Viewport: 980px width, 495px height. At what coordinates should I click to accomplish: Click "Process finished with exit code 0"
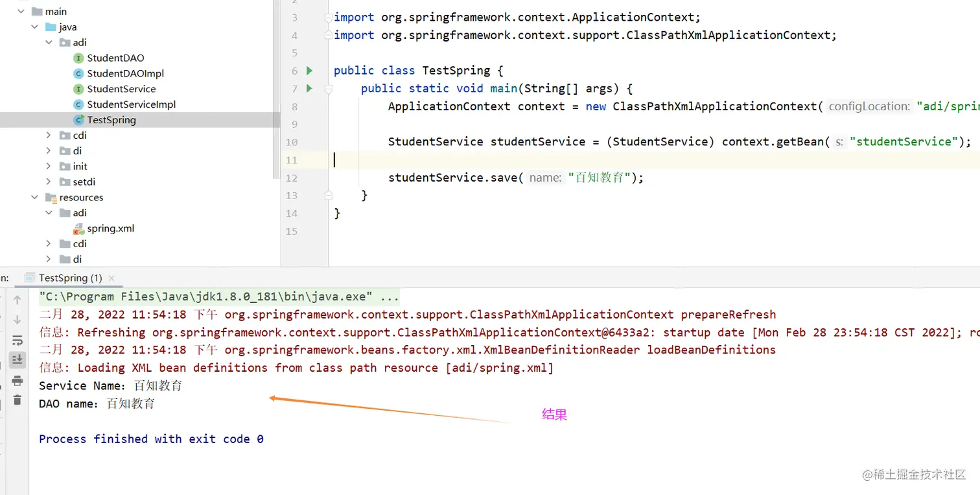(151, 439)
